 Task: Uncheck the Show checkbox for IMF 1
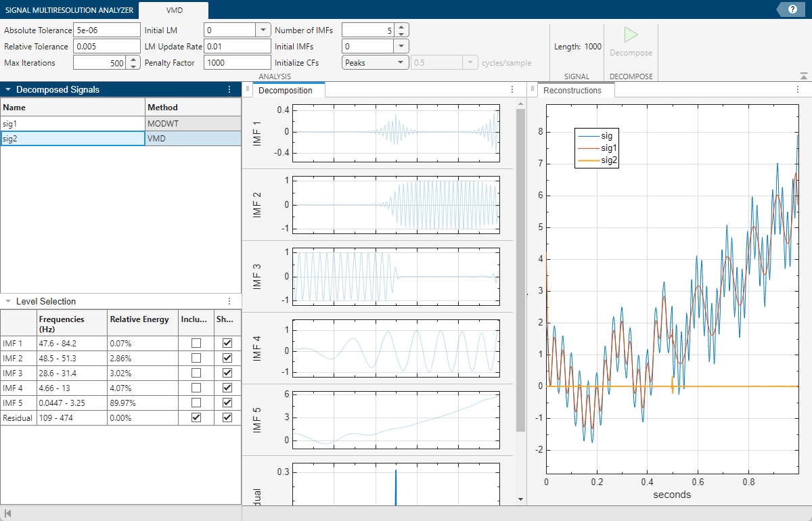[227, 344]
